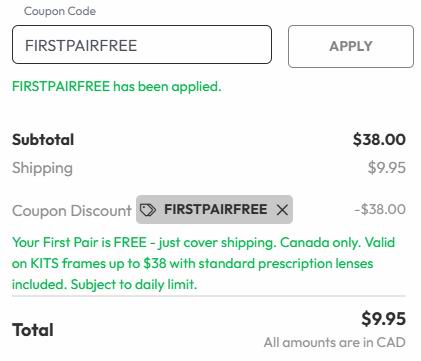Click the price tag icon on coupon chip

[x=148, y=210]
